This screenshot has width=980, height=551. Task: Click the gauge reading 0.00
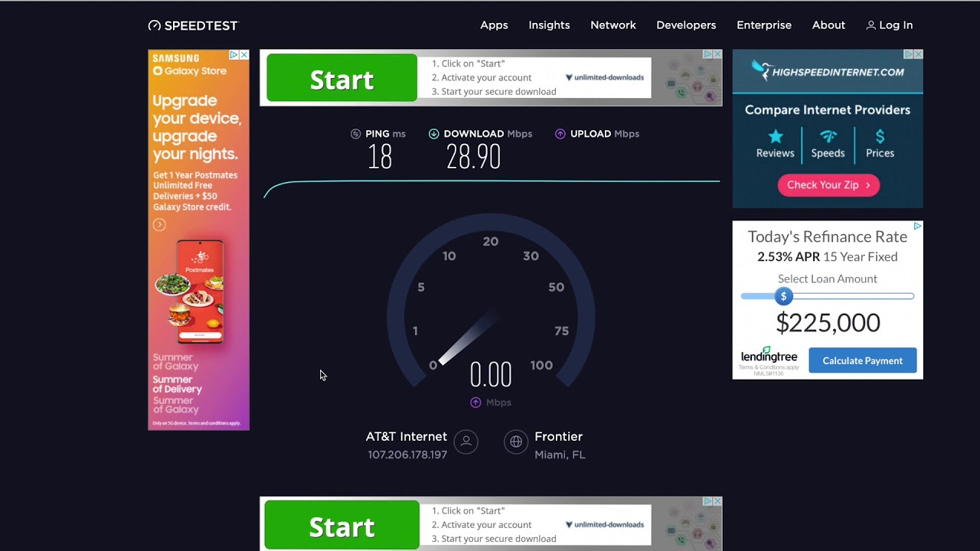[490, 375]
